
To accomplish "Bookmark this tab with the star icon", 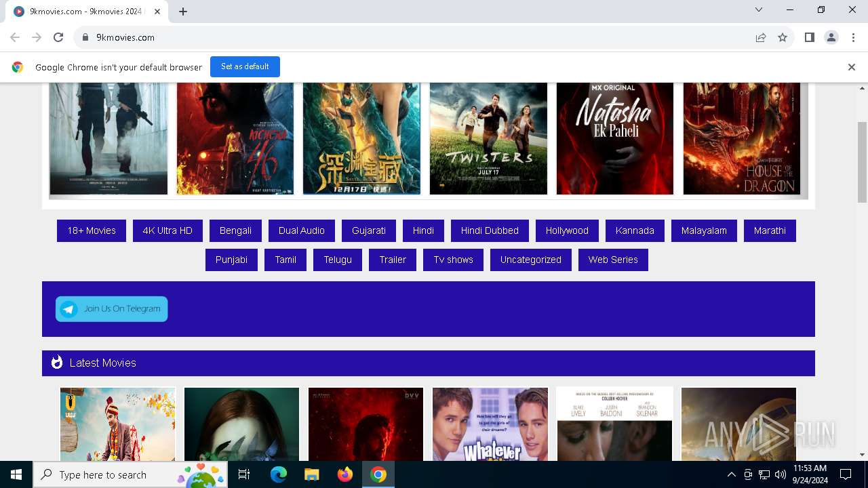I will click(783, 37).
